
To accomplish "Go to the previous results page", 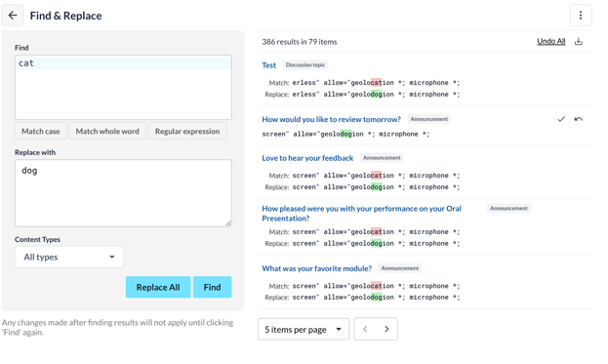I will (365, 329).
